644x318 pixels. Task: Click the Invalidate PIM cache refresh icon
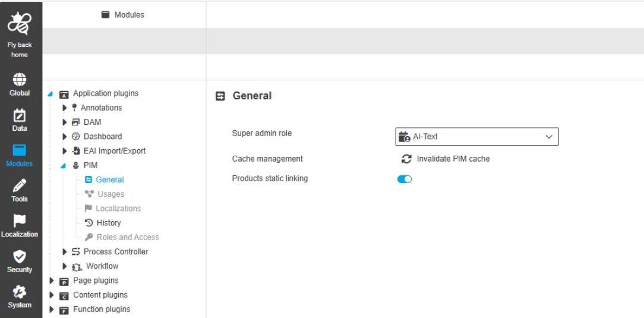coord(406,159)
